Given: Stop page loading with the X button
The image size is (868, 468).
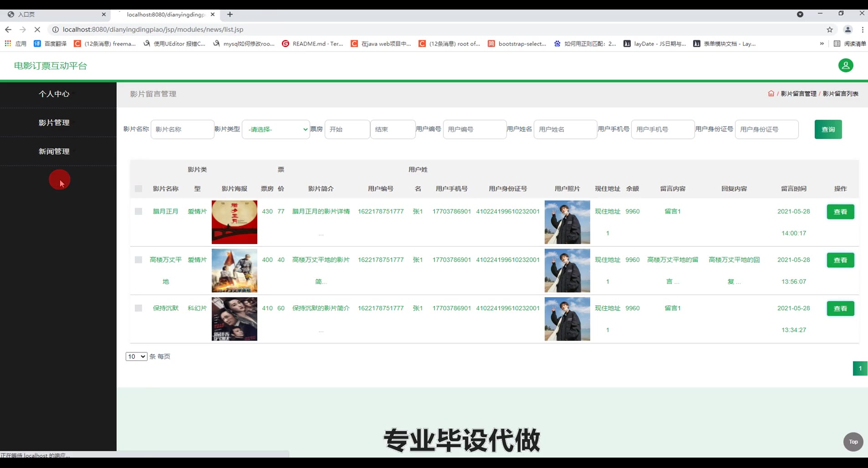Looking at the screenshot, I should coord(37,30).
